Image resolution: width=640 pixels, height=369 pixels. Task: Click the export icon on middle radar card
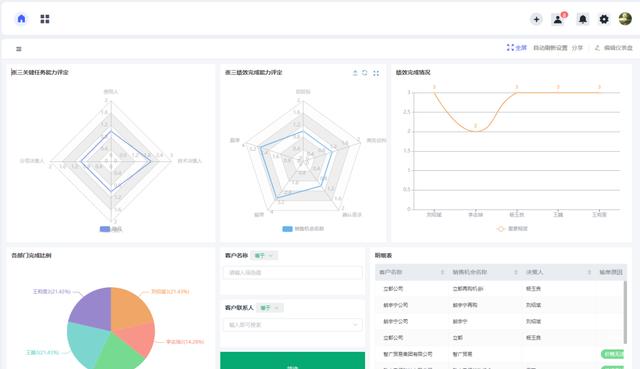tap(355, 73)
